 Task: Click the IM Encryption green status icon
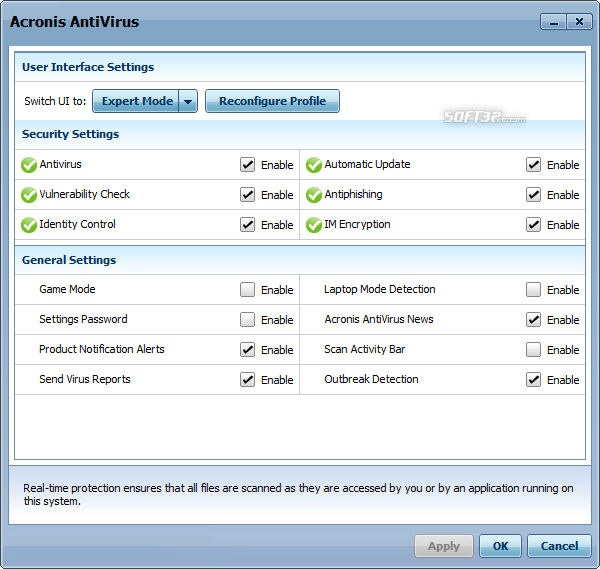point(314,225)
